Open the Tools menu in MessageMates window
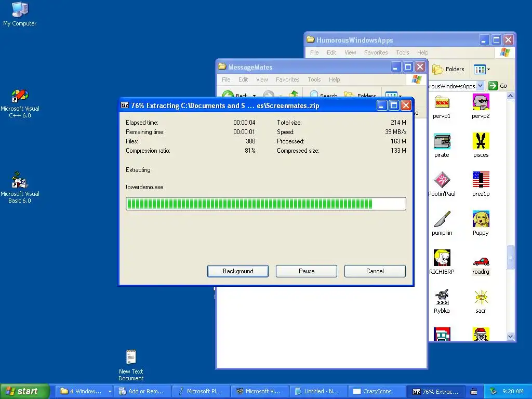 (x=314, y=79)
